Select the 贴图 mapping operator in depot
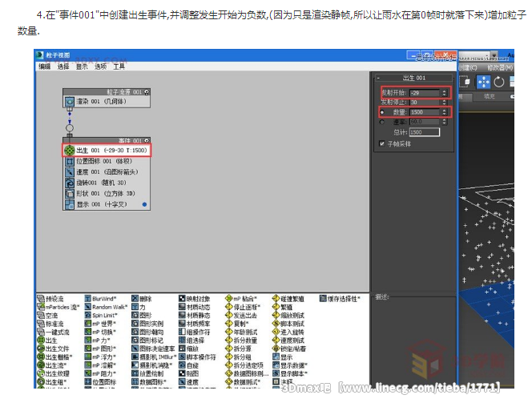Image resolution: width=532 pixels, height=403 pixels. pyautogui.click(x=188, y=373)
